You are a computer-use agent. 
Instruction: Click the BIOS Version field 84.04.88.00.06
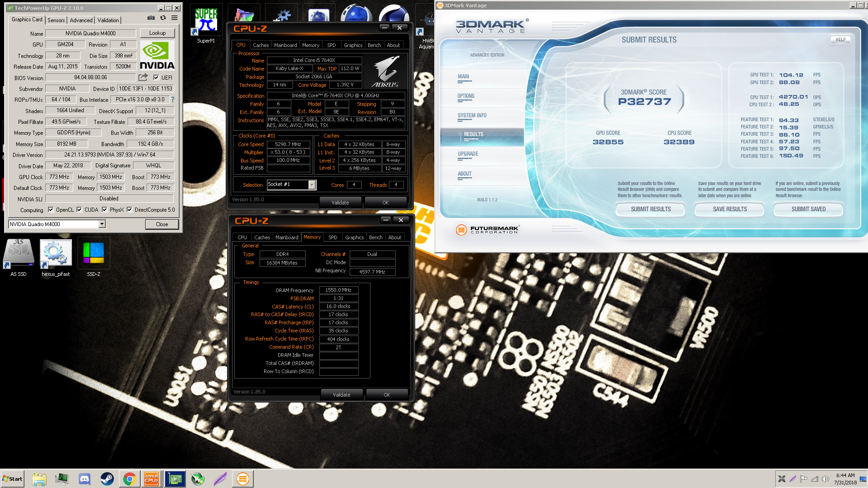click(90, 77)
